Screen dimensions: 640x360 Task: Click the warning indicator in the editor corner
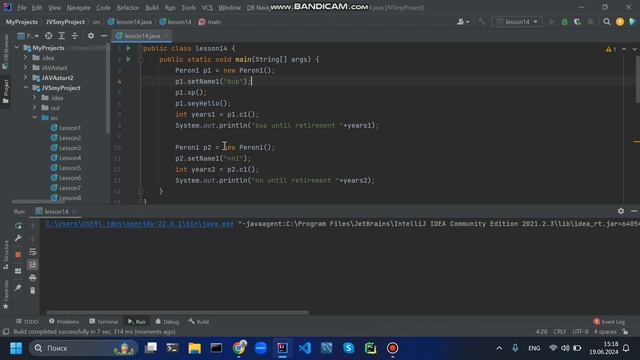click(611, 49)
